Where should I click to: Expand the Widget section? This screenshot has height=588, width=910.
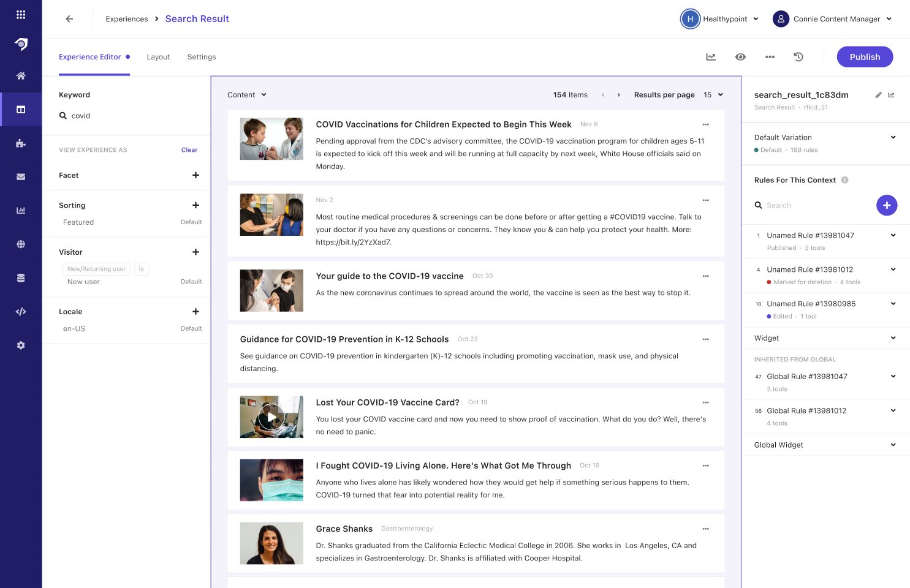coord(893,338)
